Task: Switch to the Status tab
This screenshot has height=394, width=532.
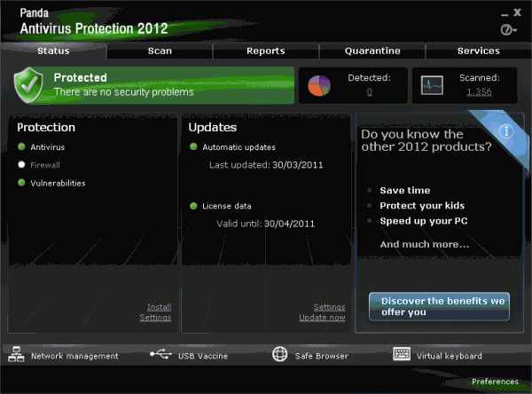Action: click(x=53, y=51)
